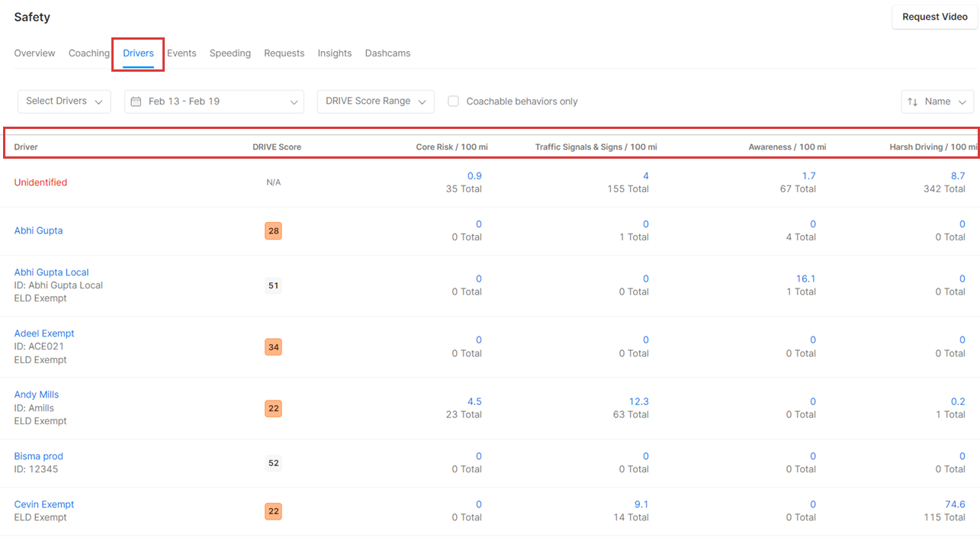Expand the DRIVE Score Range dropdown
980x547 pixels.
click(x=375, y=101)
